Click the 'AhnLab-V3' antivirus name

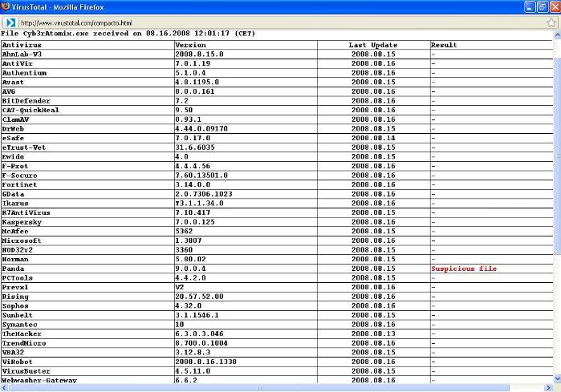22,55
